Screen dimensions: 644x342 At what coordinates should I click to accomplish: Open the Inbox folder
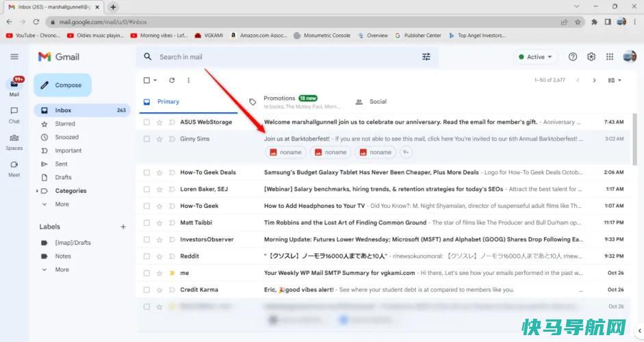coord(82,110)
